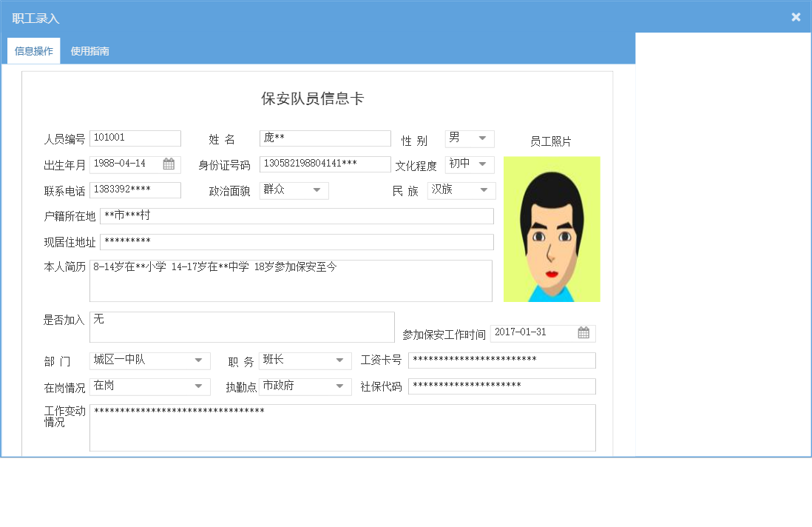The height and width of the screenshot is (527, 812).
Task: Click the 工作变动情况 text area
Action: tap(342, 428)
